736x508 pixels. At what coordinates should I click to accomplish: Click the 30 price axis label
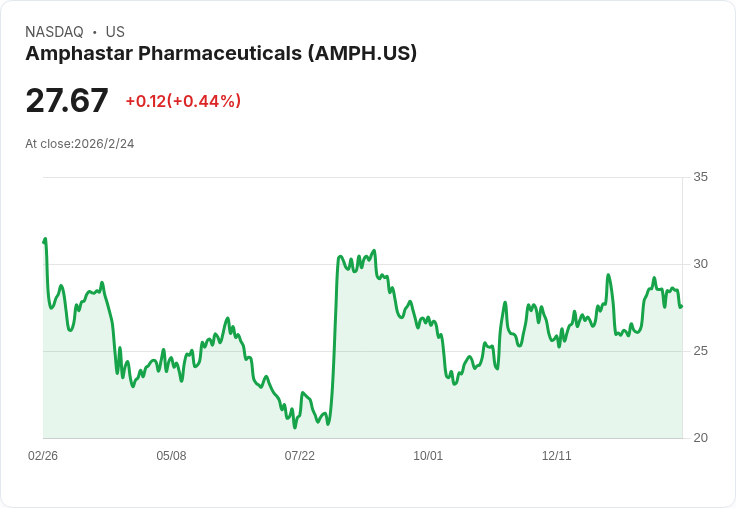[x=700, y=264]
